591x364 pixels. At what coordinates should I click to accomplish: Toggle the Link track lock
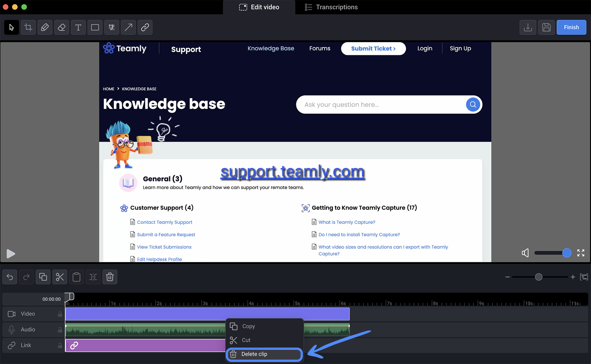(60, 345)
